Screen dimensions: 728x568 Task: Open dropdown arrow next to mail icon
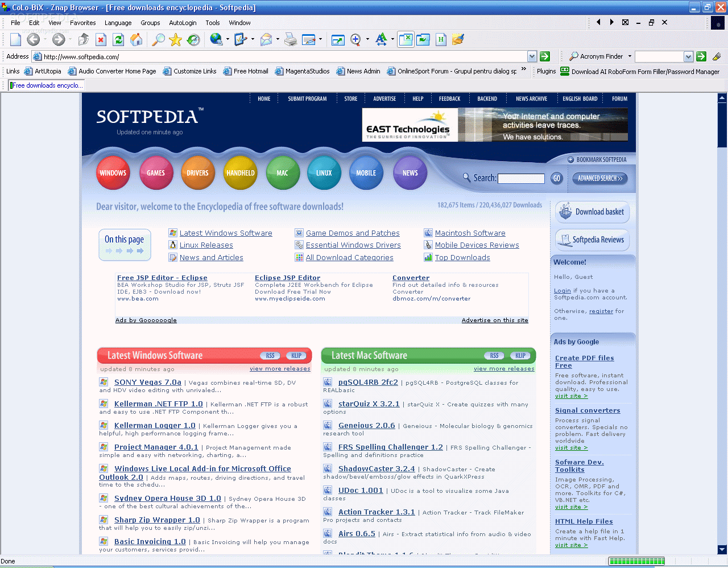click(x=278, y=39)
